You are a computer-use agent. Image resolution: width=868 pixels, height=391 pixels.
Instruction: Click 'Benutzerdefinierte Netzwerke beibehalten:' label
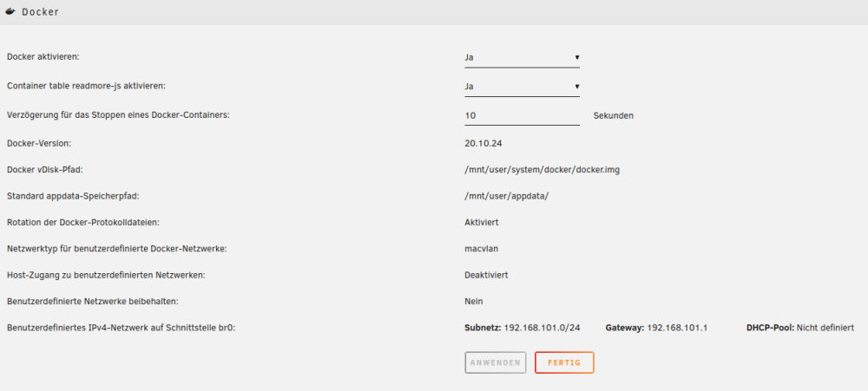tap(93, 302)
